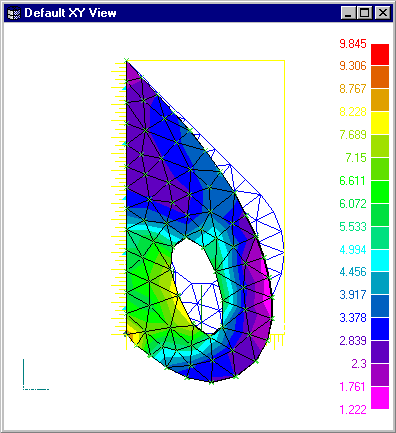Click the legend value 1.222
This screenshot has height=433, width=396.
353,410
